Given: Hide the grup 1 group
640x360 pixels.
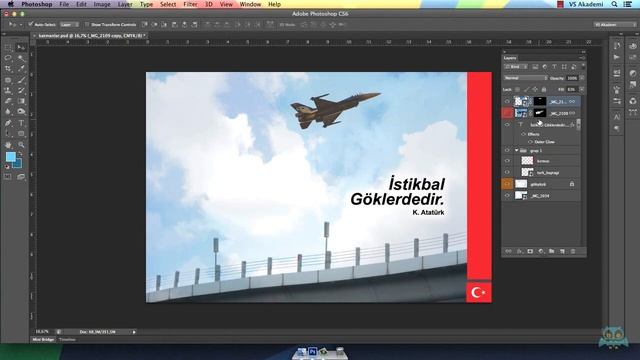Looking at the screenshot, I should coord(507,151).
